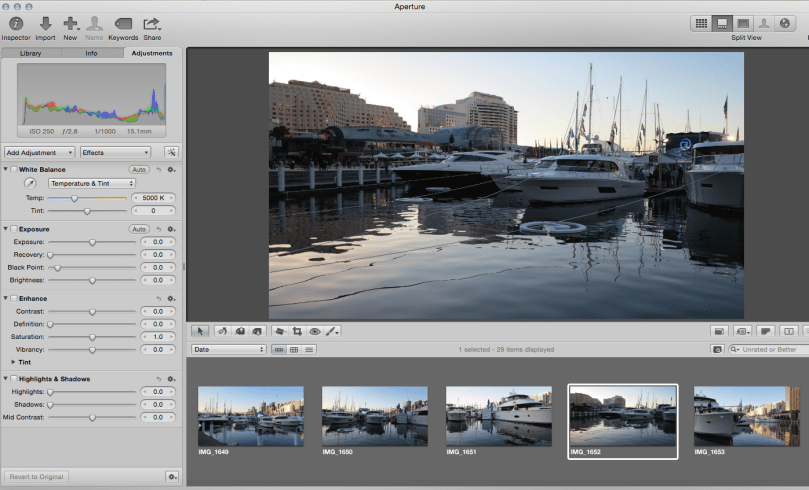This screenshot has height=490, width=809.
Task: Pick the white balance eyedropper
Action: [x=29, y=184]
